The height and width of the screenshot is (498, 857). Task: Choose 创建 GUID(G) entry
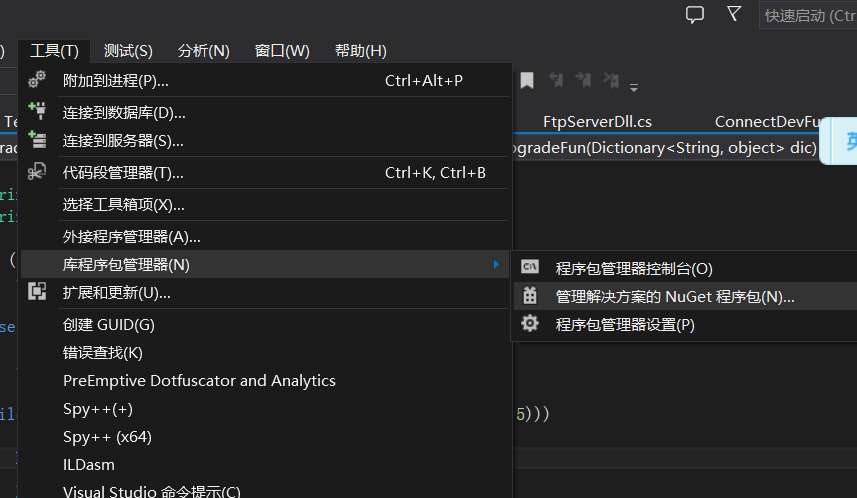[x=266, y=325]
